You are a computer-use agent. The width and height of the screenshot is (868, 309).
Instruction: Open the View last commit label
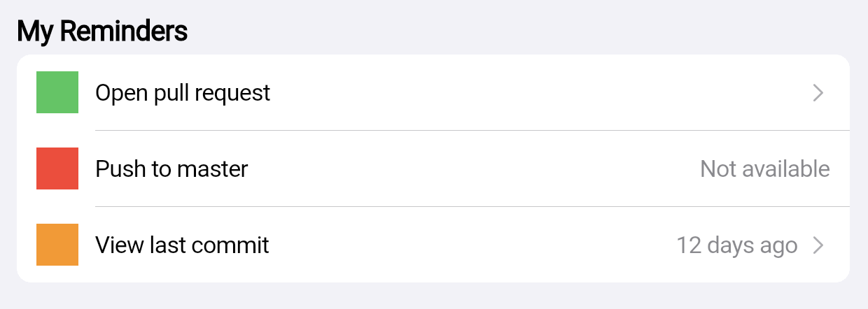click(182, 245)
